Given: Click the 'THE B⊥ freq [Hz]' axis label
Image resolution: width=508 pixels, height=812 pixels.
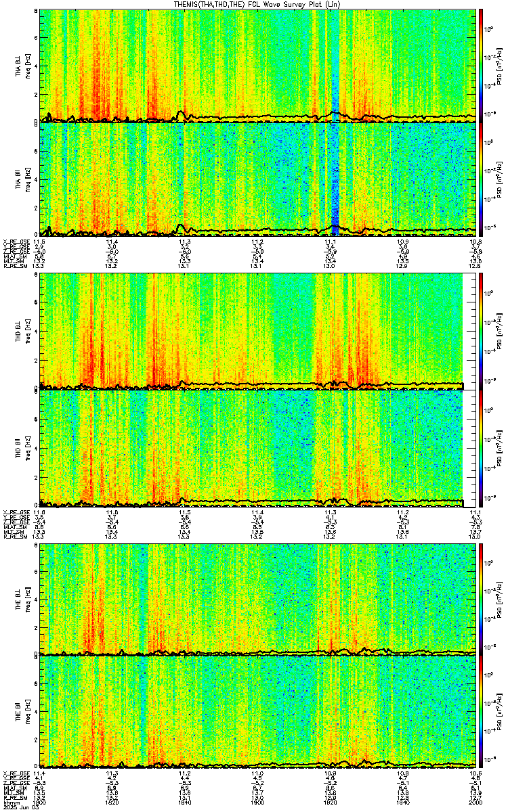Looking at the screenshot, I should click(x=23, y=600).
